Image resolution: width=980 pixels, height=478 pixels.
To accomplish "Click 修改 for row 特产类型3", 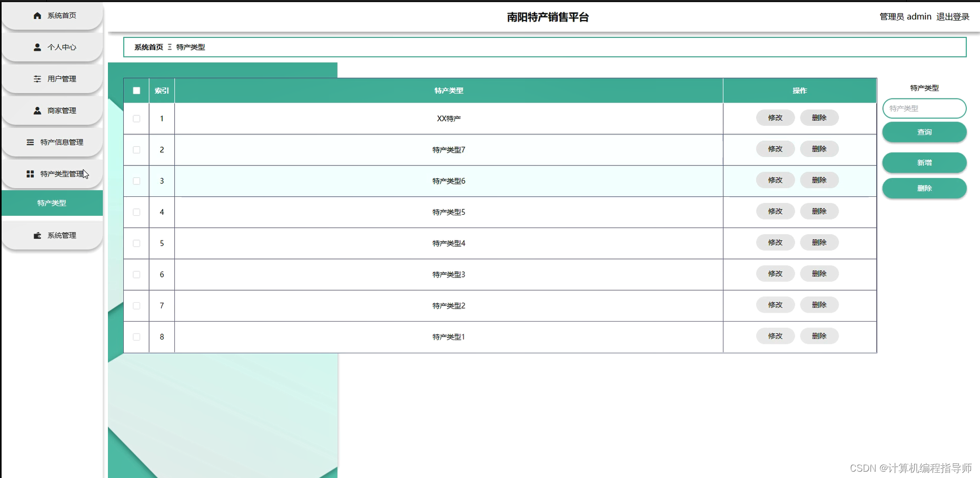I will click(x=775, y=274).
